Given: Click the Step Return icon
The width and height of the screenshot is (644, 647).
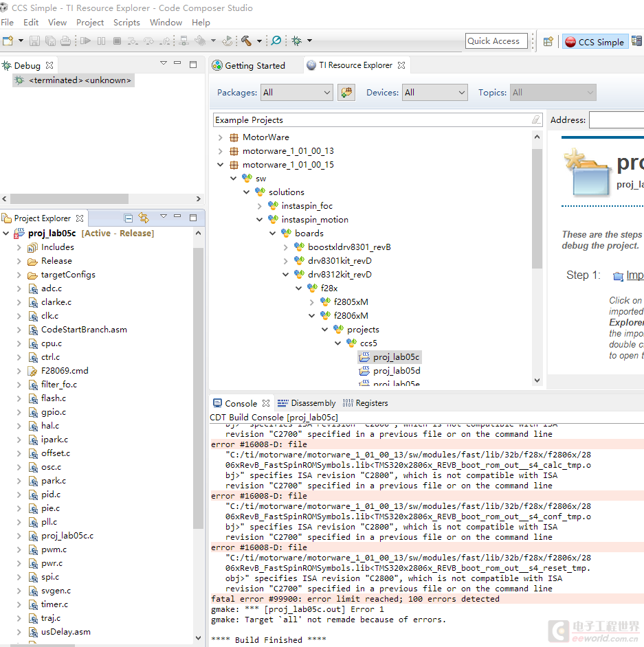Looking at the screenshot, I should coord(165,41).
